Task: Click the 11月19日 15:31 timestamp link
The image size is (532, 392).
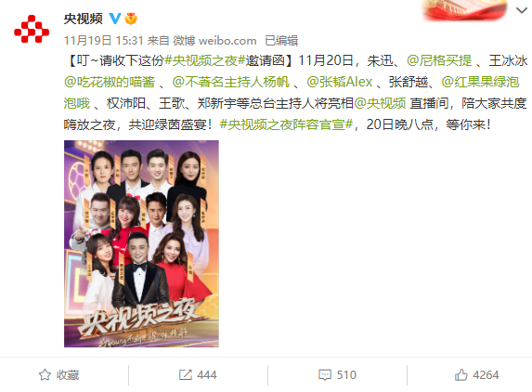Action: click(103, 41)
